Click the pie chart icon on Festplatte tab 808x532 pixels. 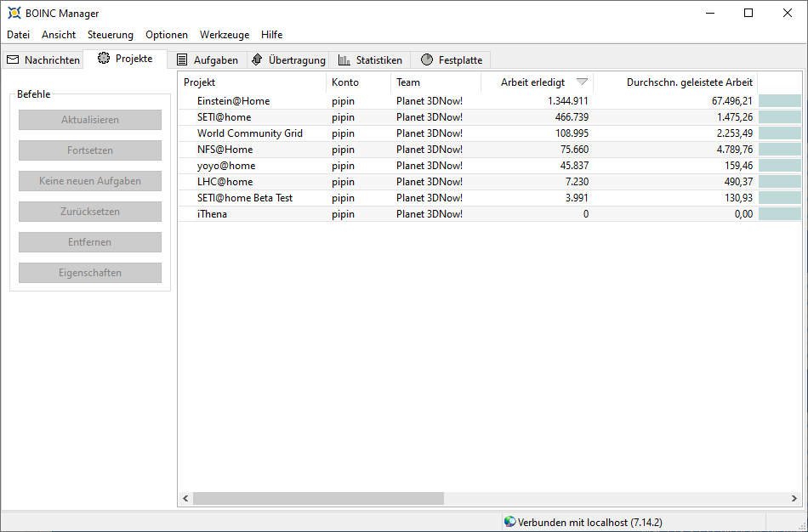click(x=427, y=59)
